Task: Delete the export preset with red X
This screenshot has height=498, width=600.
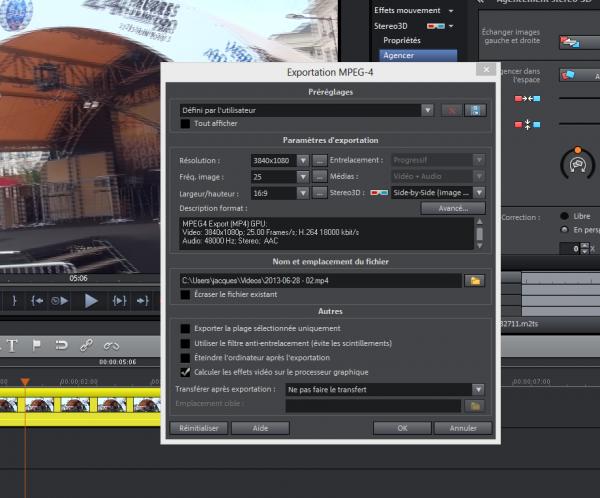Action: click(x=453, y=110)
